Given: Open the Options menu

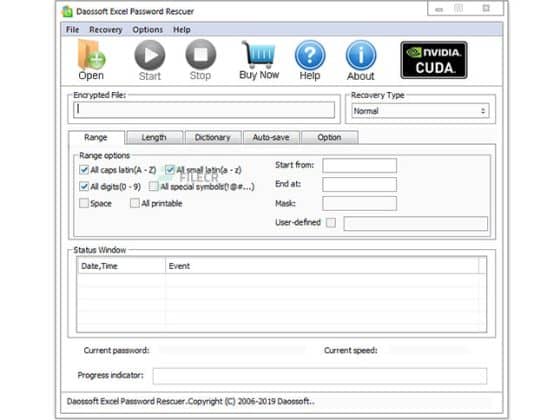Looking at the screenshot, I should tap(148, 30).
